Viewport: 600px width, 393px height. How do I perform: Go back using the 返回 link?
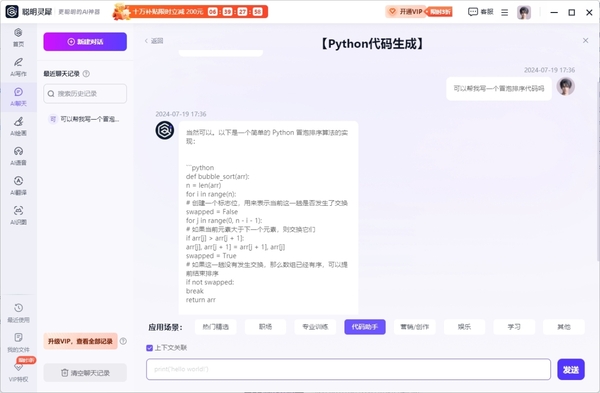pyautogui.click(x=154, y=41)
